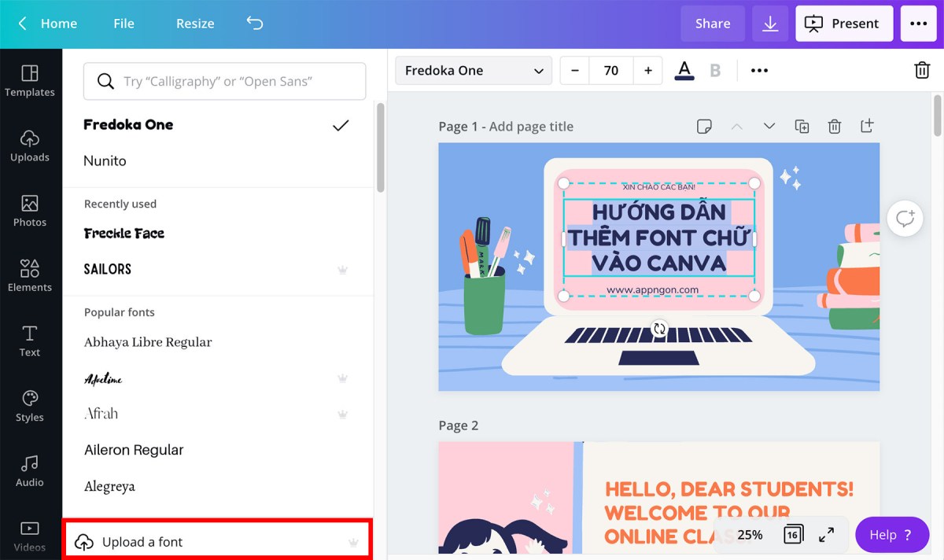The image size is (944, 560).
Task: Open the Videos sidebar tab
Action: [x=30, y=536]
